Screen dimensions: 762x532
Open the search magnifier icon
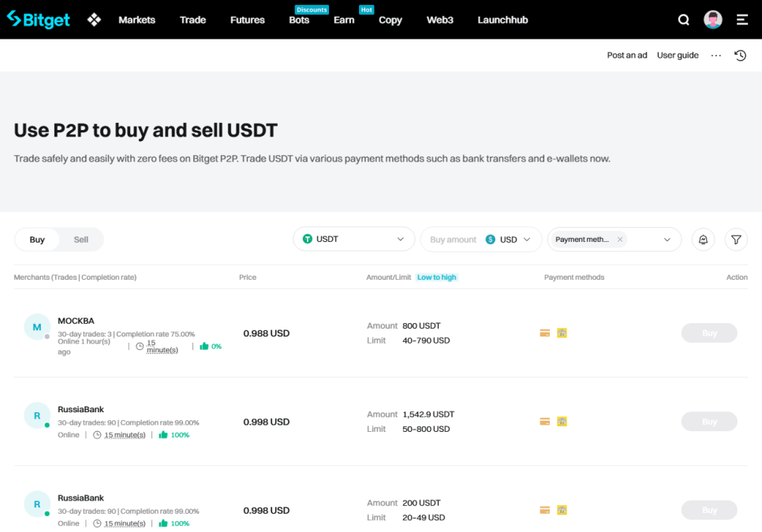(x=683, y=20)
